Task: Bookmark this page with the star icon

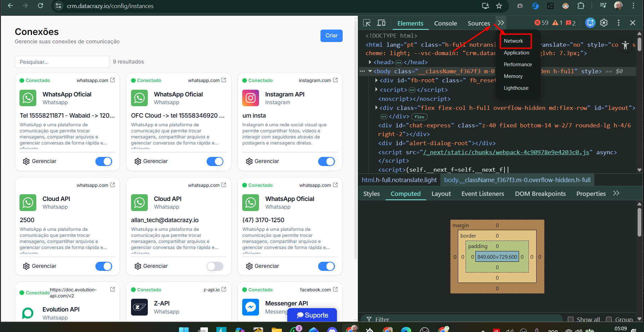Action: [499, 6]
